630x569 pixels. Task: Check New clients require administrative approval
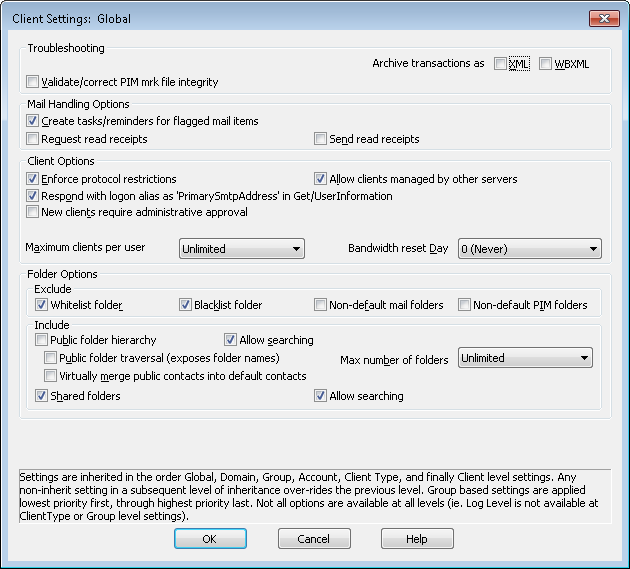[33, 212]
